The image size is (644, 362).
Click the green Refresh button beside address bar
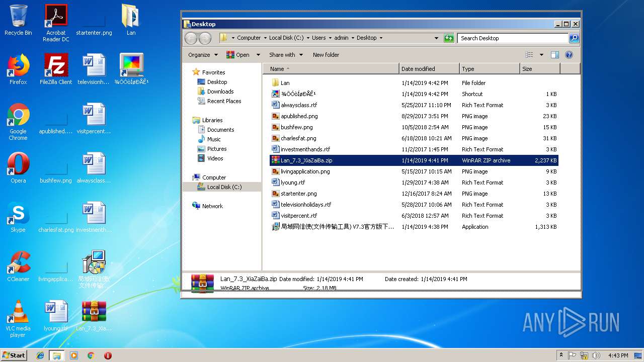click(449, 38)
